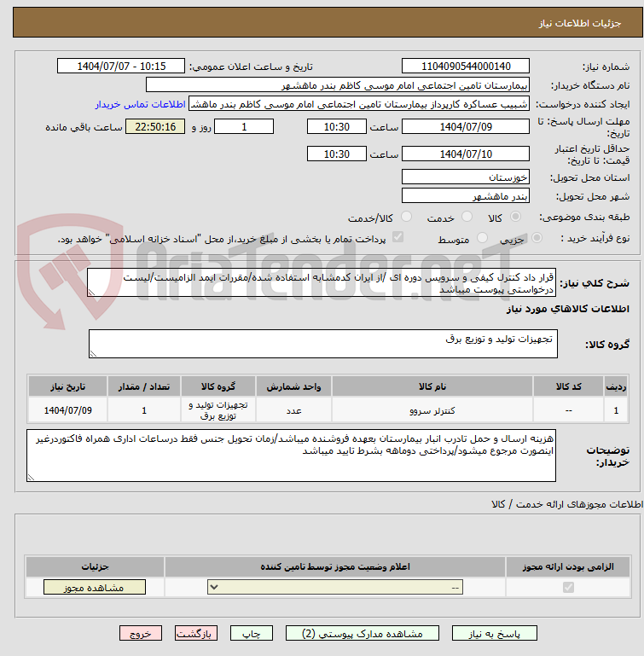The image size is (644, 656).
Task: Click the تعداد / مقدار column header
Action: 144,386
